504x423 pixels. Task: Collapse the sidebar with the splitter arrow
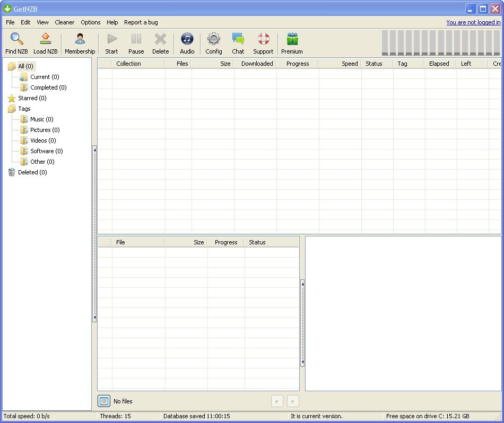point(94,150)
